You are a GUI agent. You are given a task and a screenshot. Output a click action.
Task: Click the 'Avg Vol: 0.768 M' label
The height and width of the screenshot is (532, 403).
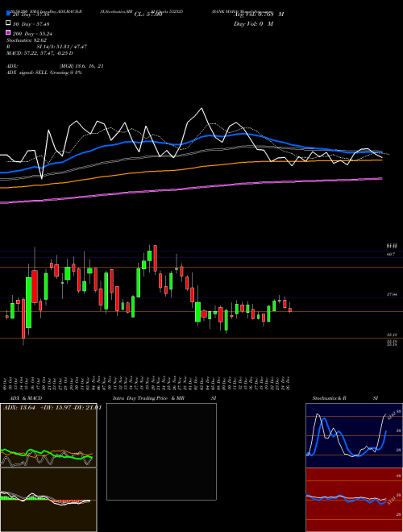point(259,15)
